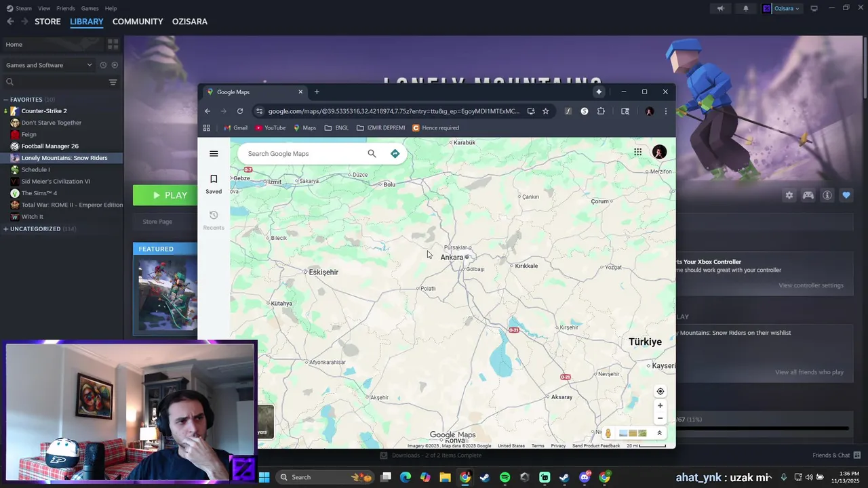Open Steam notifications bell

pos(745,9)
